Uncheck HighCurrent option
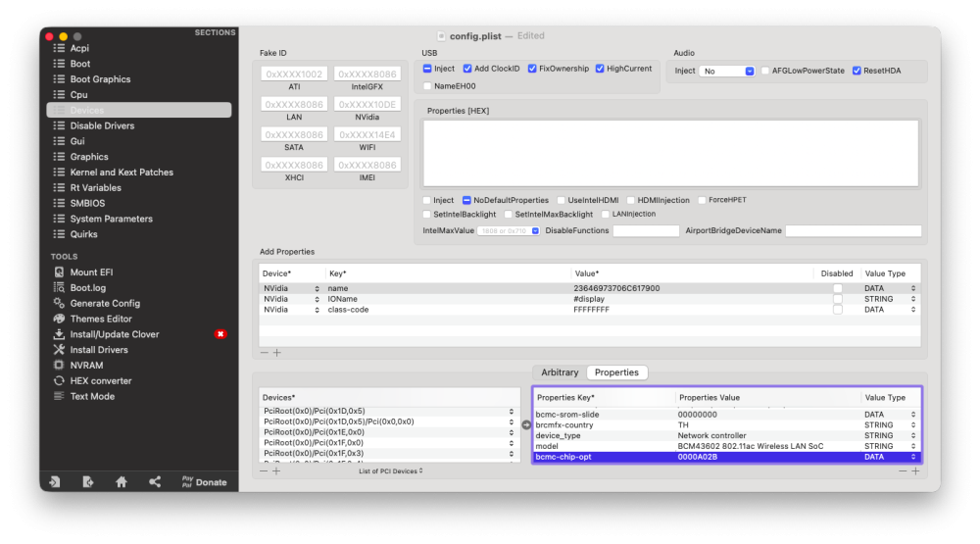Image resolution: width=980 pixels, height=544 pixels. click(x=600, y=69)
